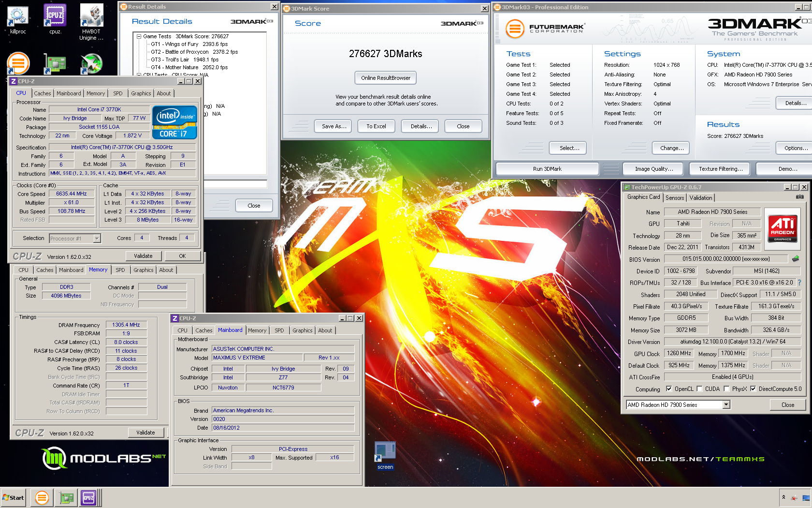
Task: Toggle the OpenCL checkbox
Action: point(669,388)
